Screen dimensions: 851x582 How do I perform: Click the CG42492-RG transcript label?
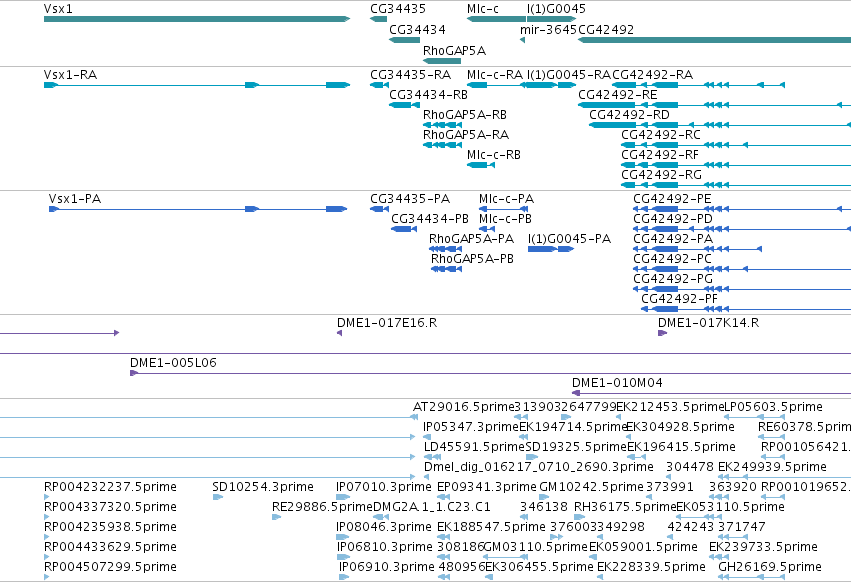click(662, 175)
